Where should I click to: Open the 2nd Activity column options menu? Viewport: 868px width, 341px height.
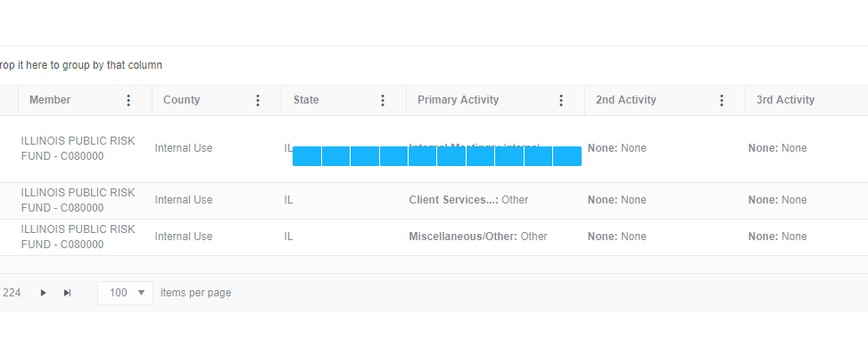coord(722,100)
